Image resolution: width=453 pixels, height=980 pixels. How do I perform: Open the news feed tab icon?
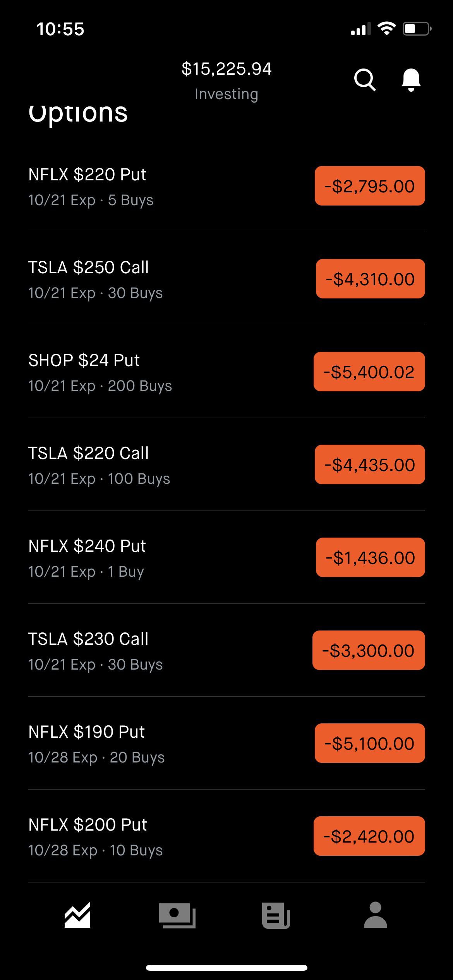pyautogui.click(x=276, y=915)
